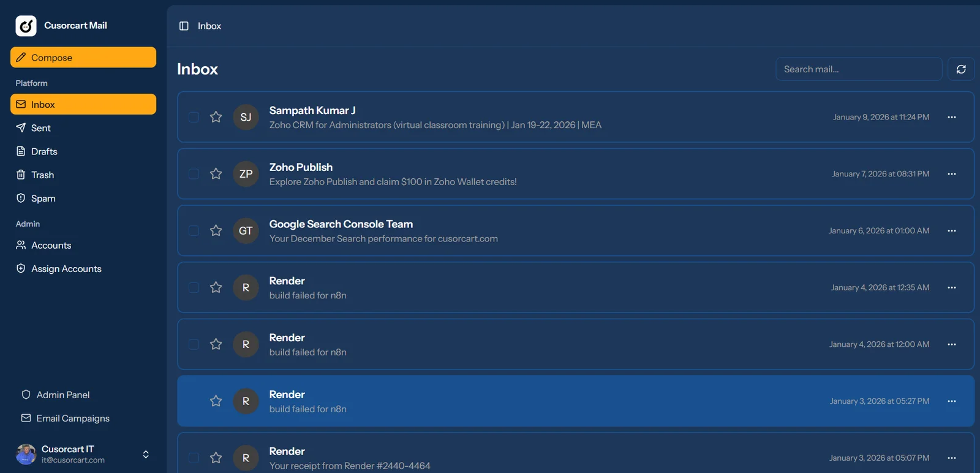Image resolution: width=980 pixels, height=473 pixels.
Task: Open more options for Render receipt email
Action: click(x=952, y=458)
